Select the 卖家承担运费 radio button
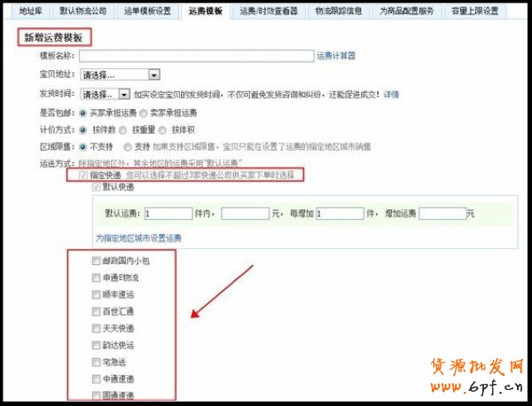 coord(142,113)
